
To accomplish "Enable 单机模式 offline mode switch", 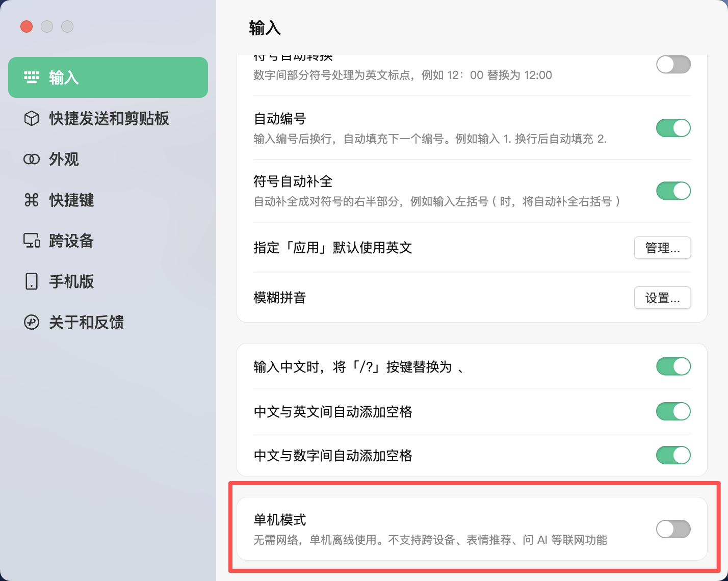I will pos(673,529).
